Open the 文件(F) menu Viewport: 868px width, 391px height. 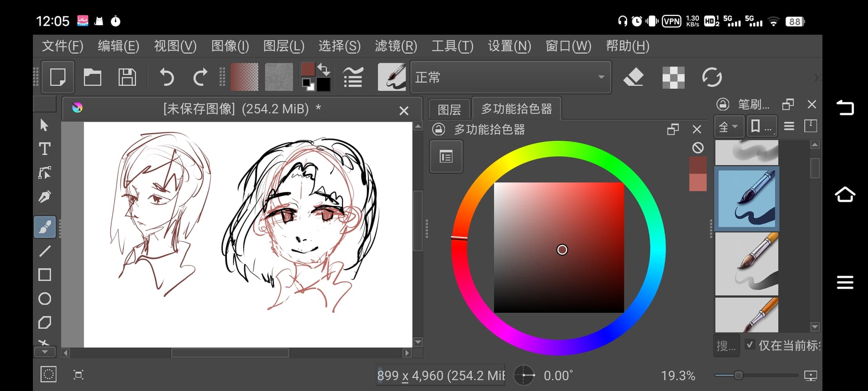(62, 46)
